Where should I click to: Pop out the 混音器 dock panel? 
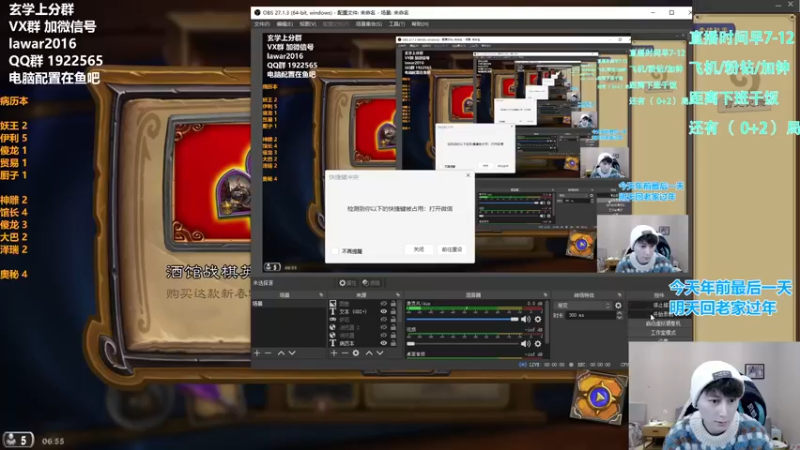coord(545,295)
